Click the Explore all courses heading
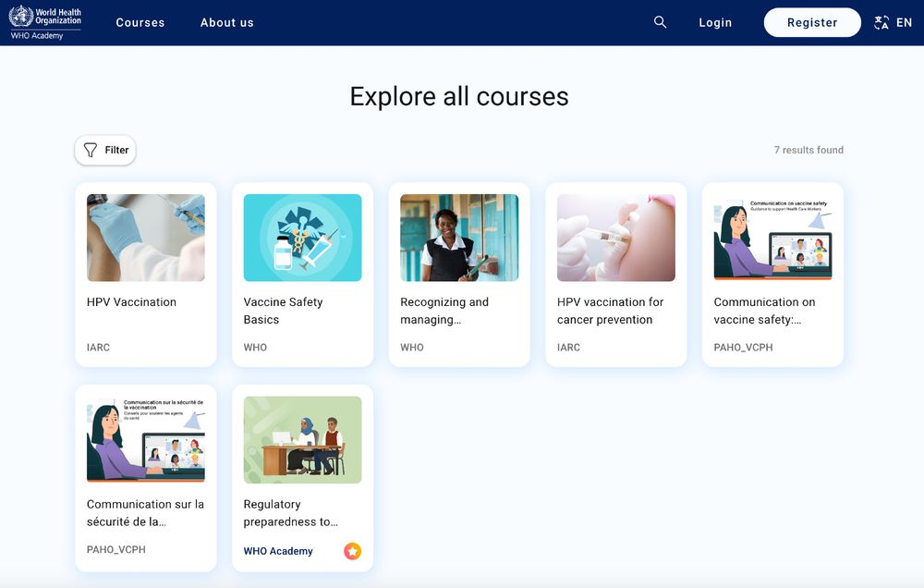 point(459,97)
